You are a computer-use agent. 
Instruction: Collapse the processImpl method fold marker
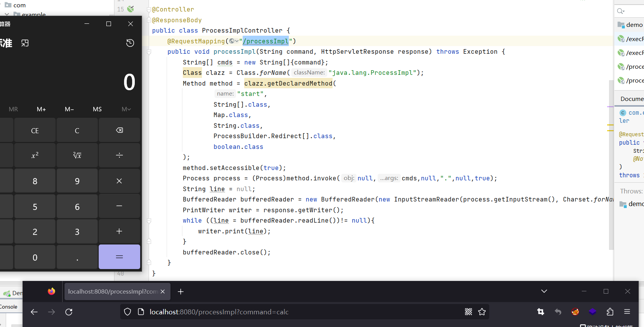coord(149,52)
